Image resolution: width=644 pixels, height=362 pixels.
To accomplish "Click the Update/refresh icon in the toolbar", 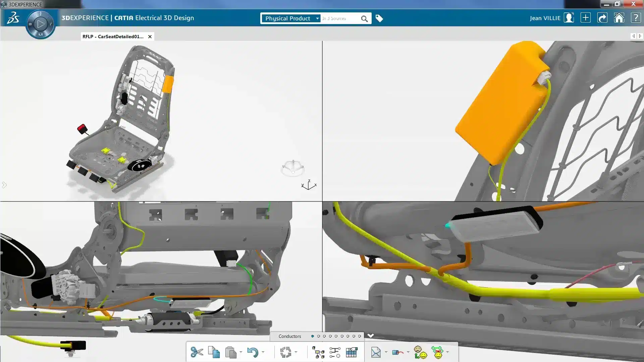I will 286,351.
